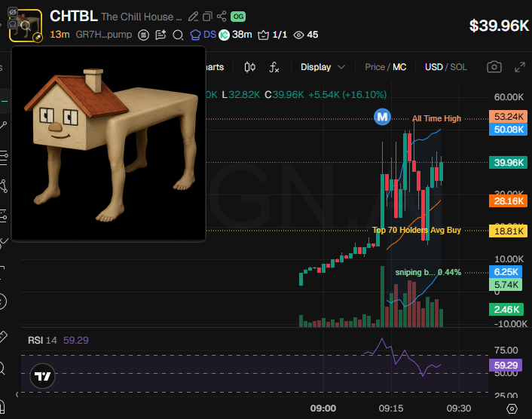Click the $39.96K market cap value

coord(499,26)
